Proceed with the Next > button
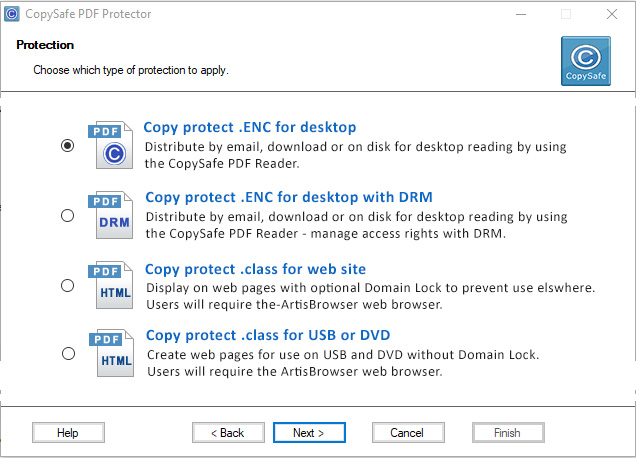Viewport: 636px width, 458px height. (309, 433)
